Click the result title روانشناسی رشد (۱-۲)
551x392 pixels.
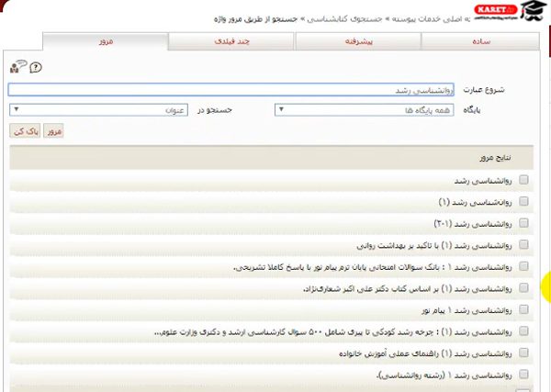(x=473, y=224)
